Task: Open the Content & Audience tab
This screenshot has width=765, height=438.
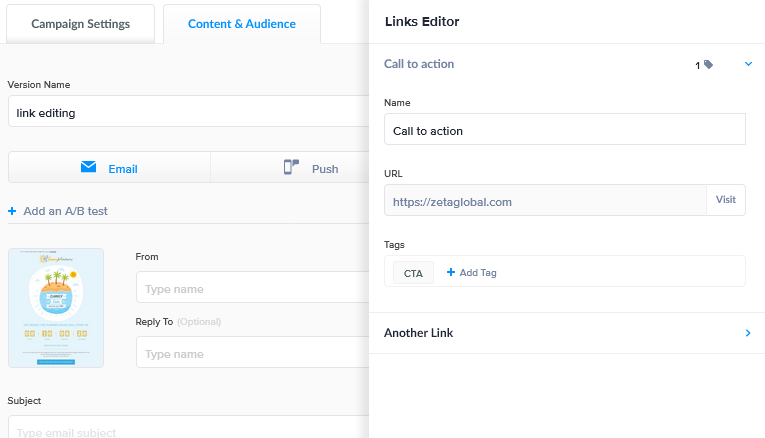Action: click(242, 24)
